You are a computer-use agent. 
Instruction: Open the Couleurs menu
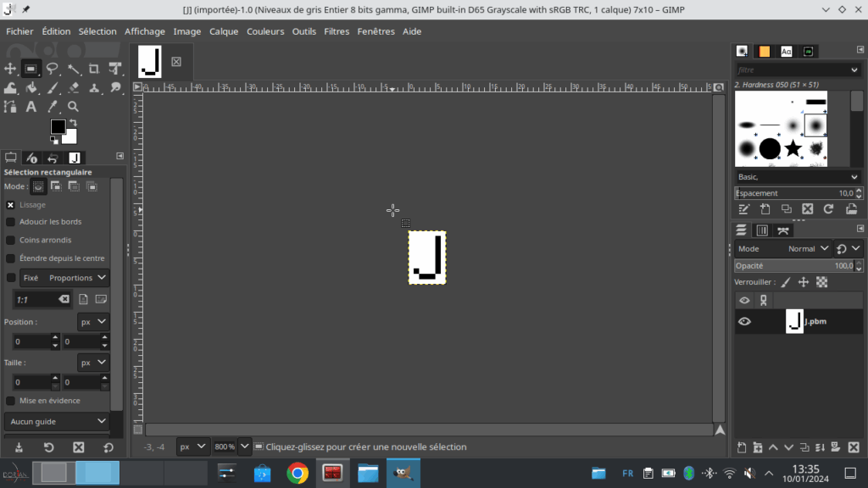265,31
